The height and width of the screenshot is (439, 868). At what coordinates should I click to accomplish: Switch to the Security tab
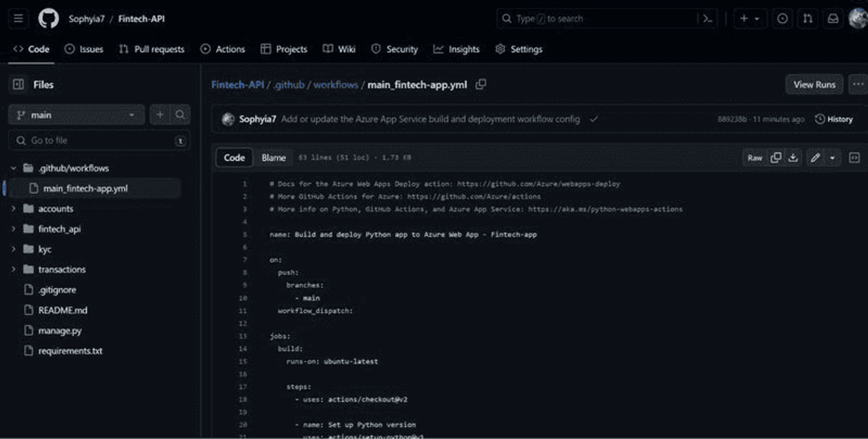click(395, 49)
